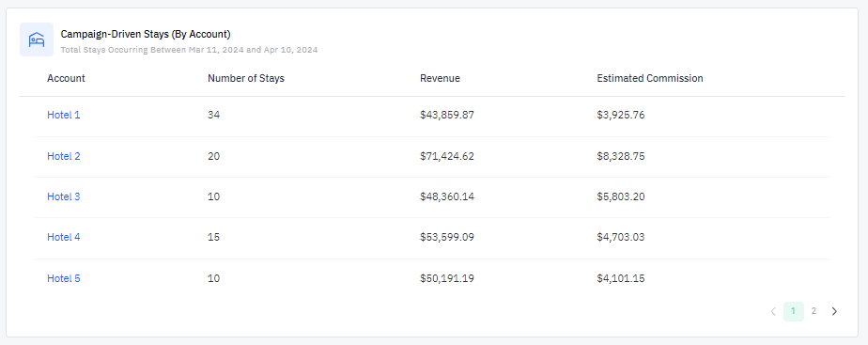Click the Estimated Commission column header
868x345 pixels.
[650, 78]
